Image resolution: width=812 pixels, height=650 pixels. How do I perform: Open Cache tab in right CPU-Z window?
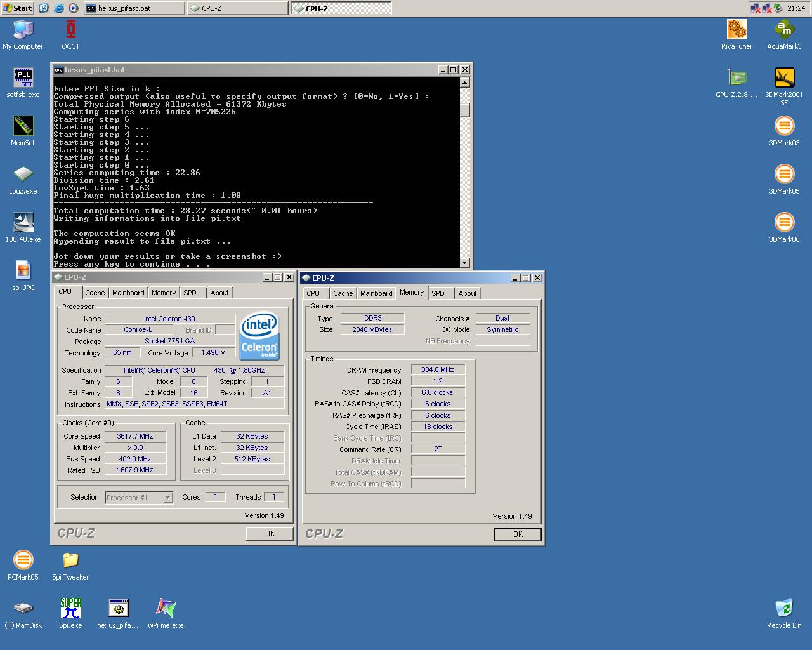point(343,293)
